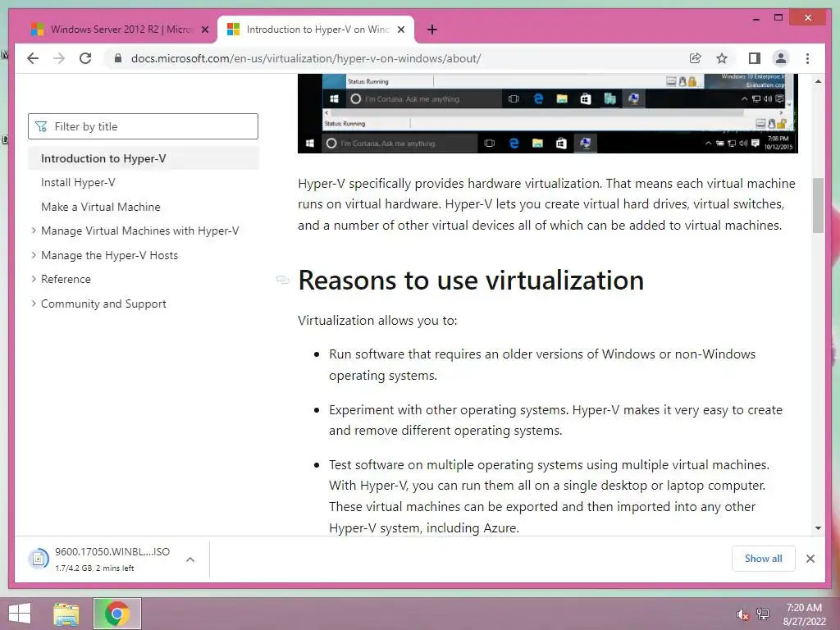Open the browser side panel
This screenshot has height=630, width=840.
pyautogui.click(x=755, y=58)
